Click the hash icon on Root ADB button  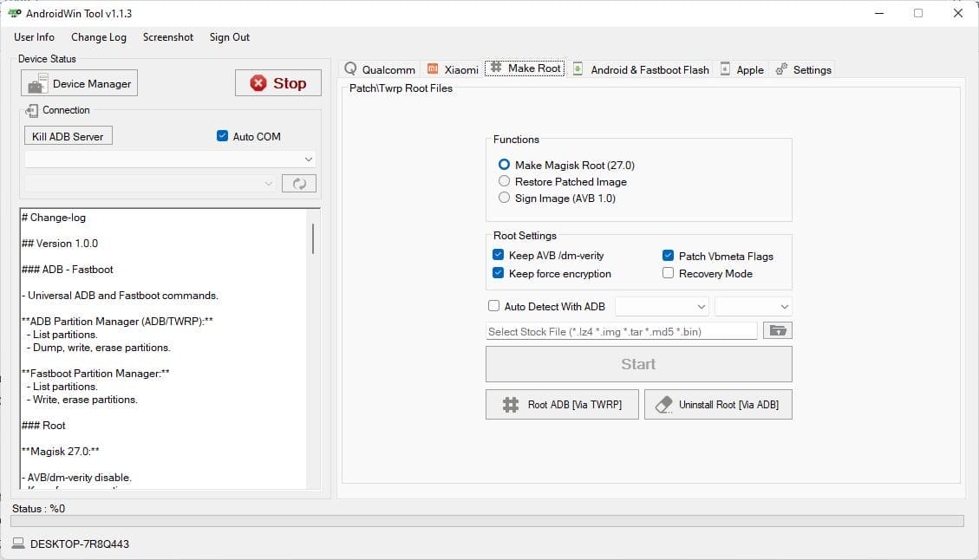coord(510,404)
